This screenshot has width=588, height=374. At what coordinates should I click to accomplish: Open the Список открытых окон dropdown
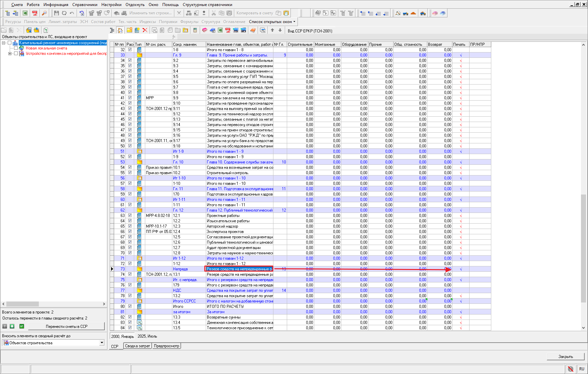[x=272, y=22]
